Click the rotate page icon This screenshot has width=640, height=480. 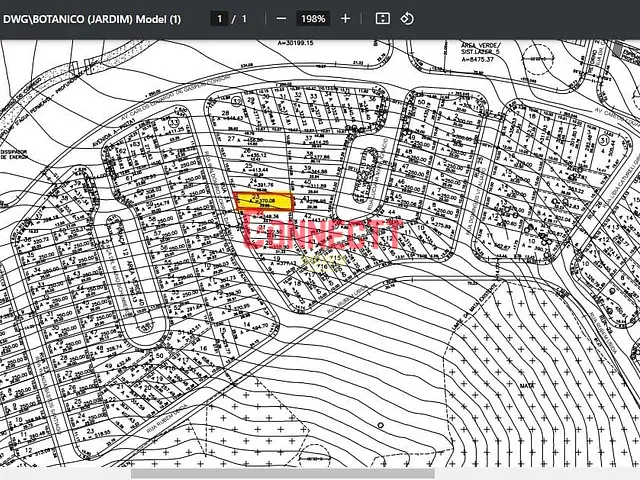pyautogui.click(x=407, y=19)
